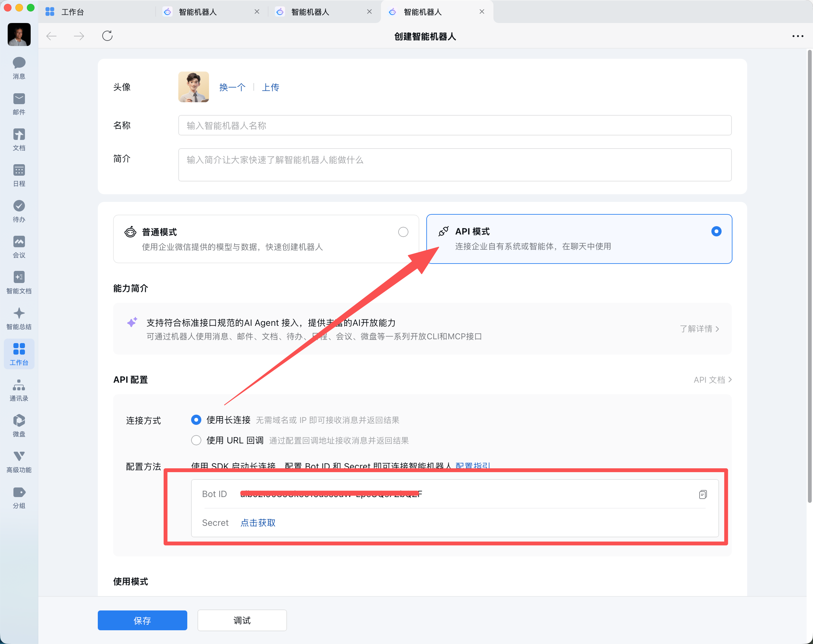Click the 调试 debug button
Viewport: 813px width, 644px height.
coord(242,620)
